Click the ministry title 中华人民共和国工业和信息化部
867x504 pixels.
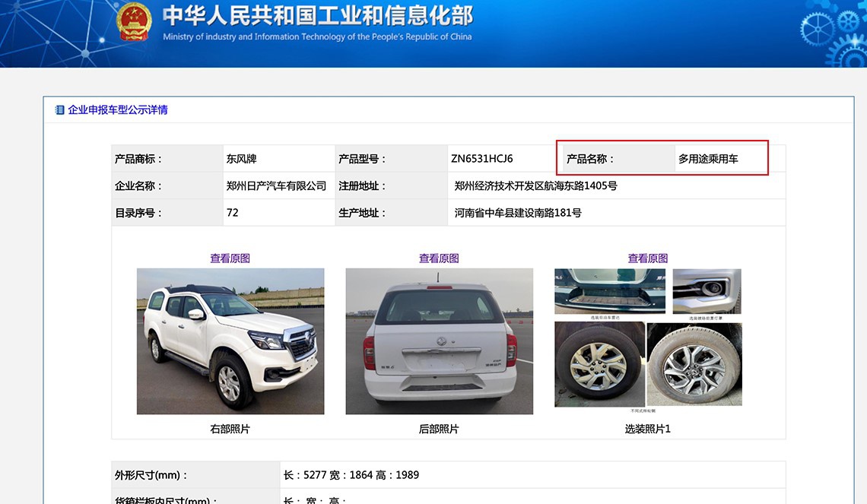[318, 15]
